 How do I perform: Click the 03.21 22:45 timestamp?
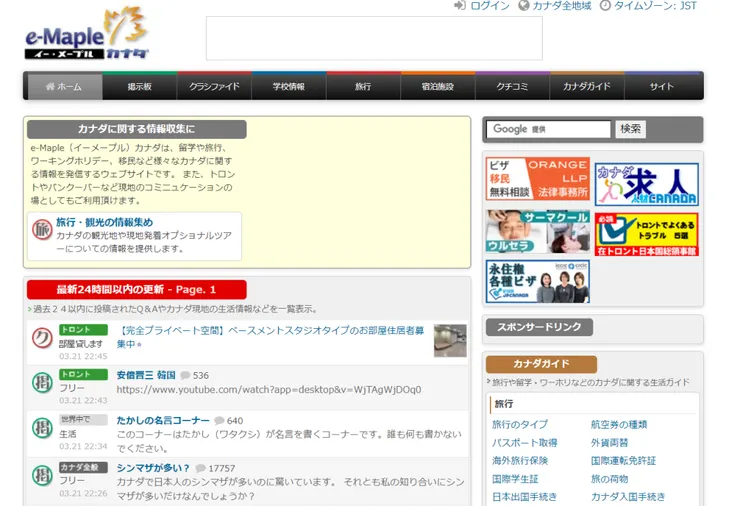[x=83, y=356]
